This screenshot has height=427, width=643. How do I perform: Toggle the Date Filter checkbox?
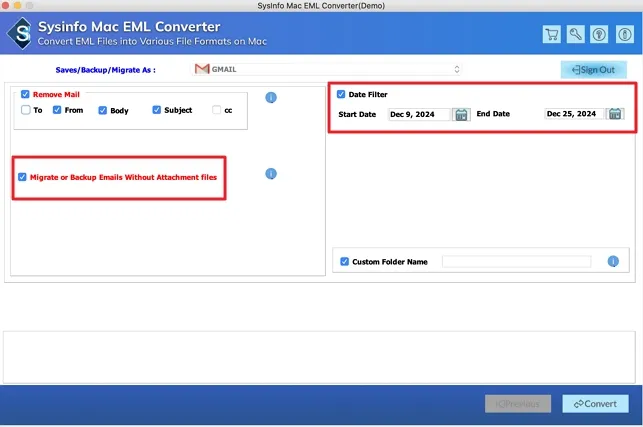pos(341,94)
